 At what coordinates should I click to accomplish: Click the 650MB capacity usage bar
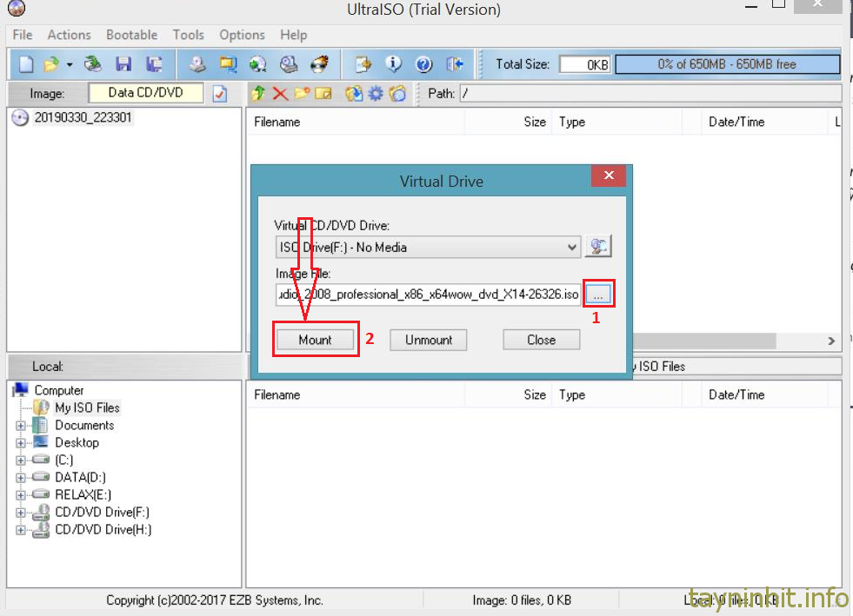pyautogui.click(x=727, y=64)
